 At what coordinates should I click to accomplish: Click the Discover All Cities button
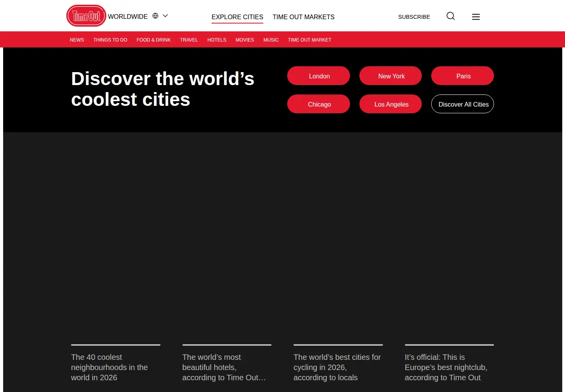pos(463,104)
